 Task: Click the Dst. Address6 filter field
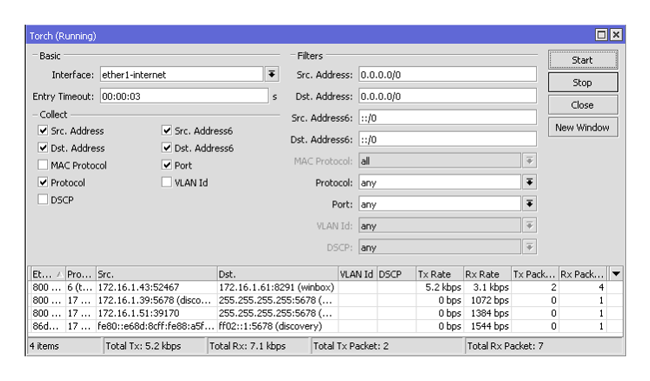coord(447,139)
